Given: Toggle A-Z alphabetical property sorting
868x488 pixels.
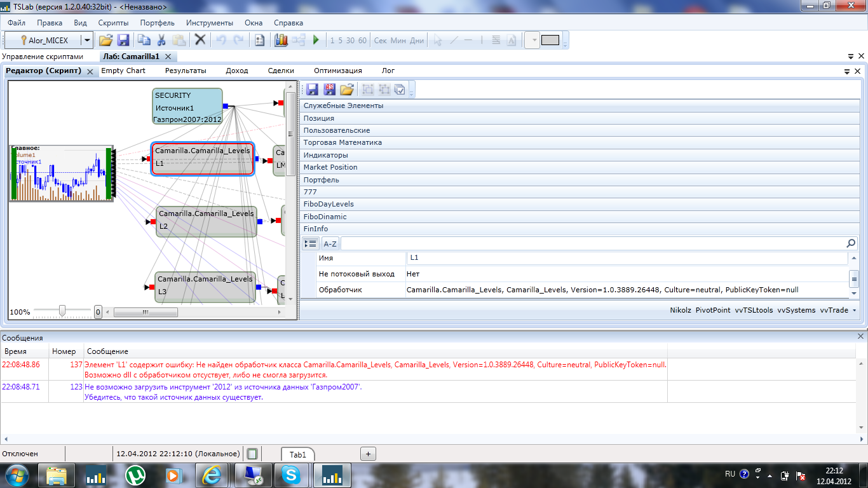Looking at the screenshot, I should point(330,243).
